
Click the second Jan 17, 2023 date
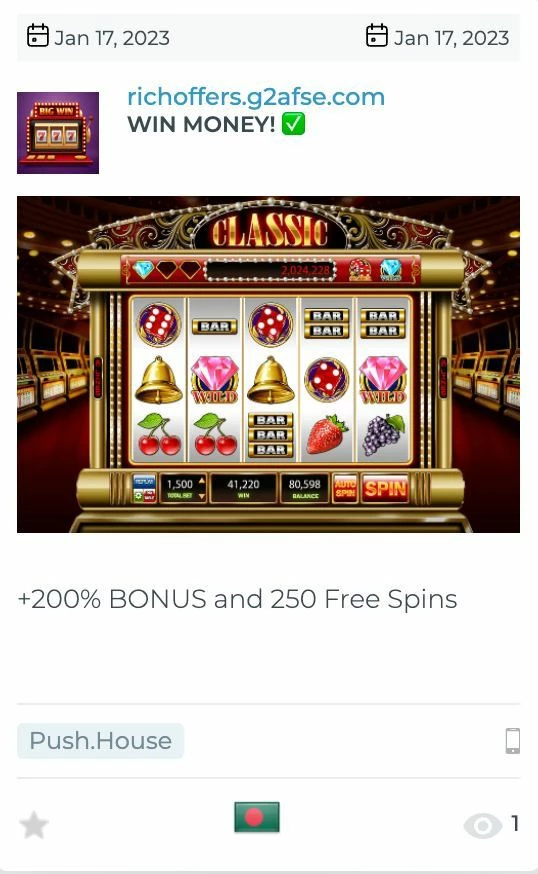(452, 38)
